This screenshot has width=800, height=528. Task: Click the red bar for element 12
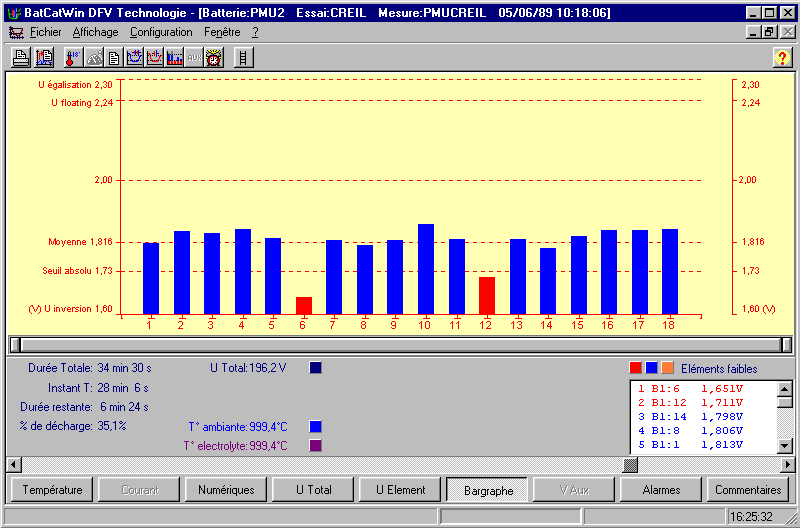click(x=487, y=296)
